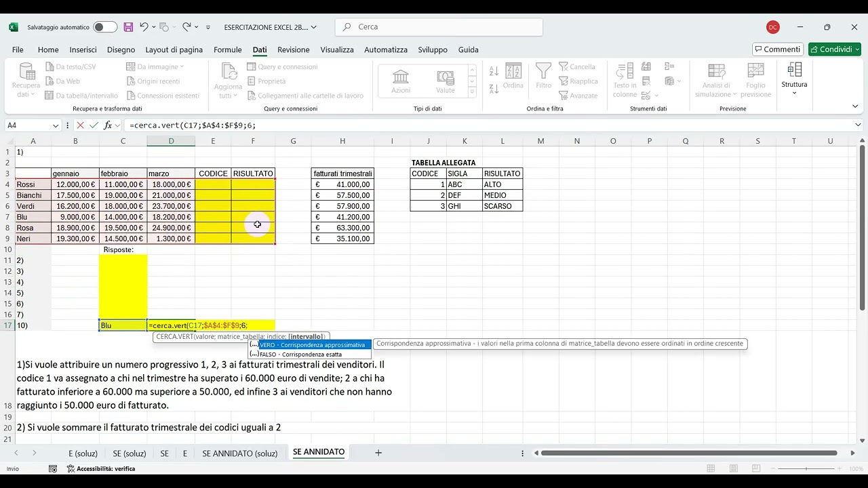
Task: Click inside the formula bar text
Action: pos(488,125)
